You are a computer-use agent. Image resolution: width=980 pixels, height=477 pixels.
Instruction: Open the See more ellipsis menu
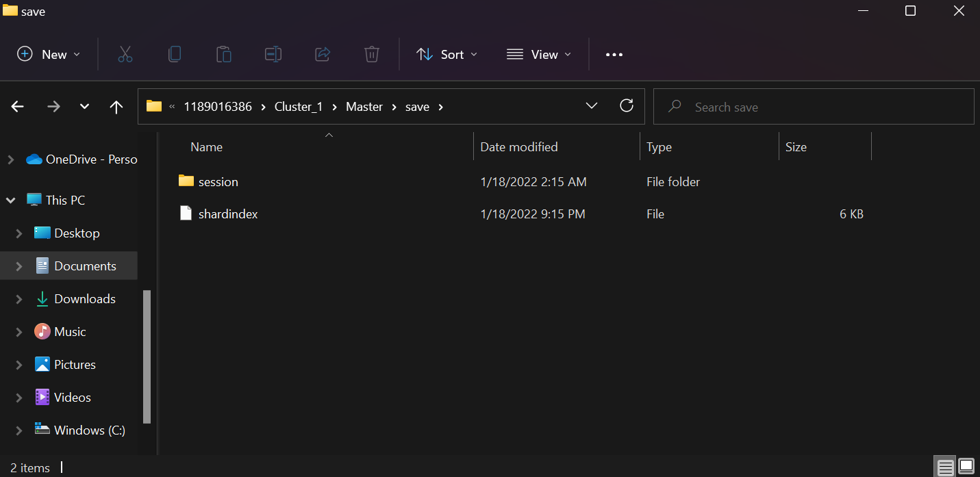(x=614, y=54)
